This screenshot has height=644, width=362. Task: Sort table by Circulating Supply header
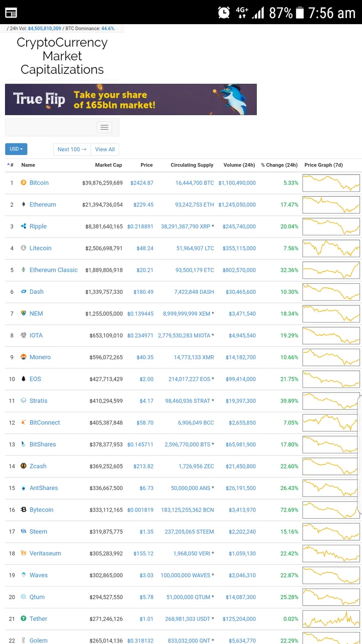click(192, 165)
